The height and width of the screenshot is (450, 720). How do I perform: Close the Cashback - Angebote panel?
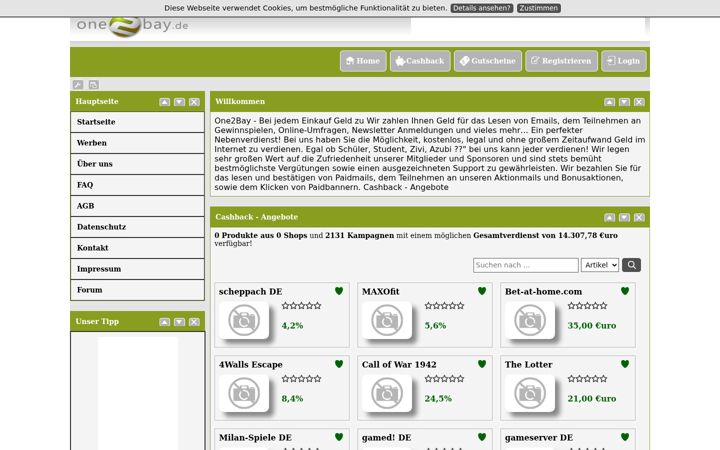(639, 217)
